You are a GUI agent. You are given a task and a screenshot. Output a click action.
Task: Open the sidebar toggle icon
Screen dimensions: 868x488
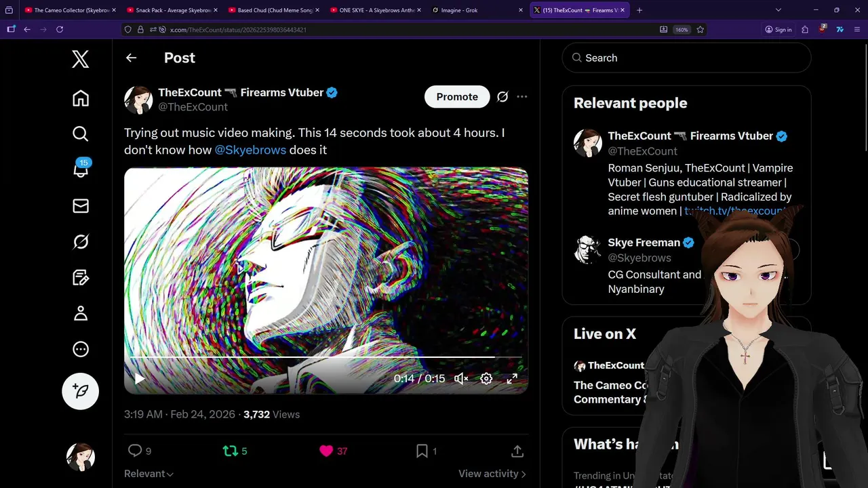[11, 30]
